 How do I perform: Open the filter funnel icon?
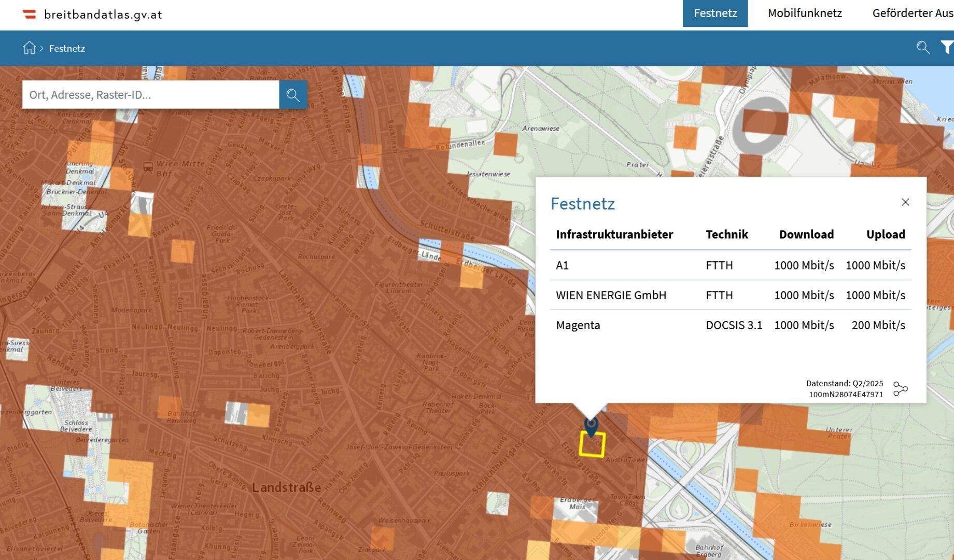(x=947, y=48)
